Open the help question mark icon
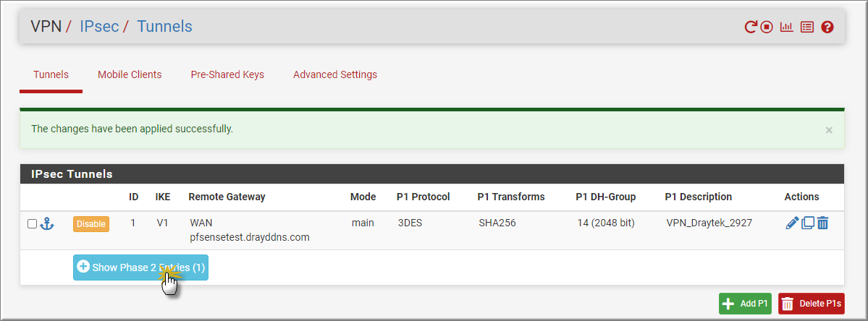 coord(827,27)
